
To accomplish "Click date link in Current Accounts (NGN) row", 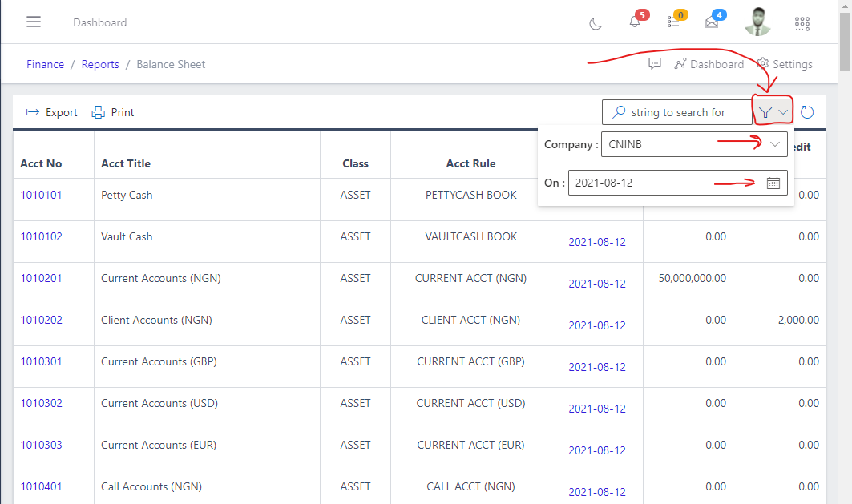I will tap(597, 284).
